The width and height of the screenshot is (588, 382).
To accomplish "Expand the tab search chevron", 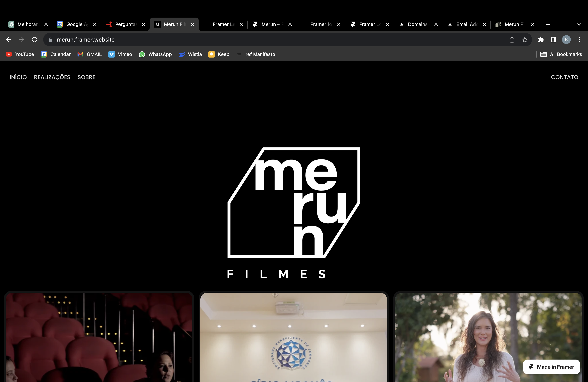I will (579, 24).
